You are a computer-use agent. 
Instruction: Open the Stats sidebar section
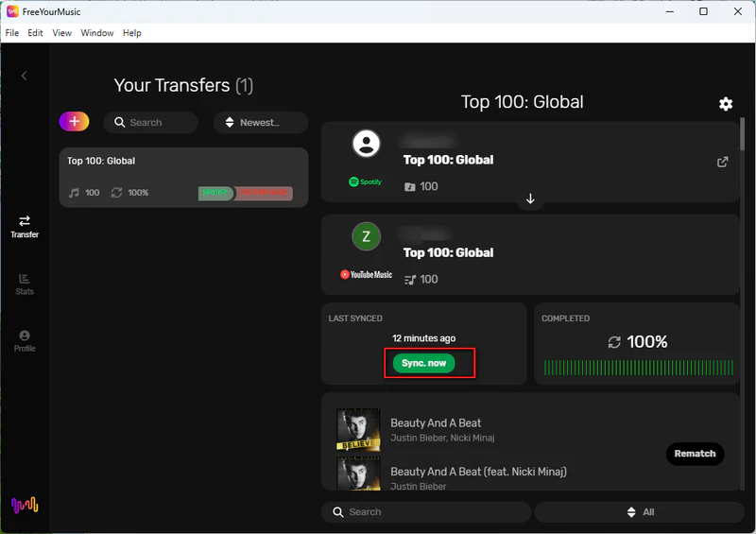tap(25, 284)
